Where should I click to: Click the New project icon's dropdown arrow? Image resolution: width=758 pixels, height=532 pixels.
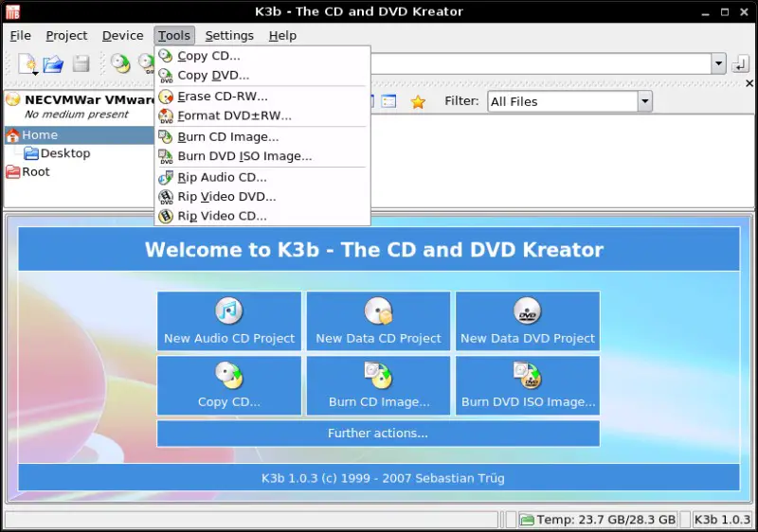(35, 74)
